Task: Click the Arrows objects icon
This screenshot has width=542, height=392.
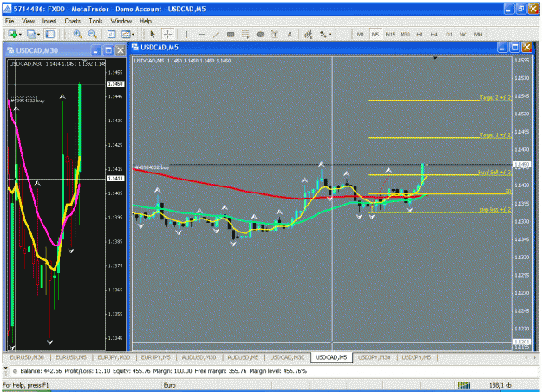Action: [323, 34]
